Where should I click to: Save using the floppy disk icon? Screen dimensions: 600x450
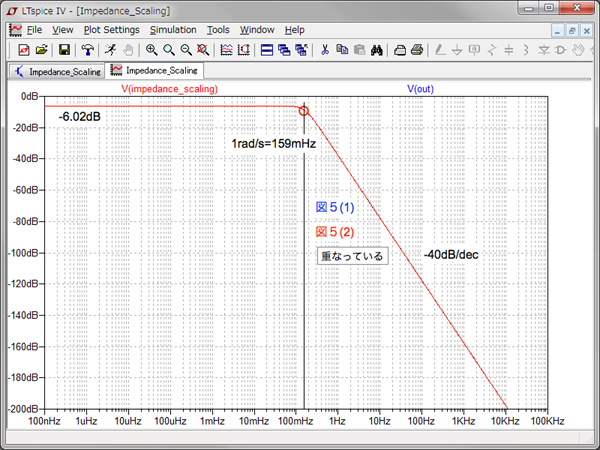pyautogui.click(x=64, y=49)
